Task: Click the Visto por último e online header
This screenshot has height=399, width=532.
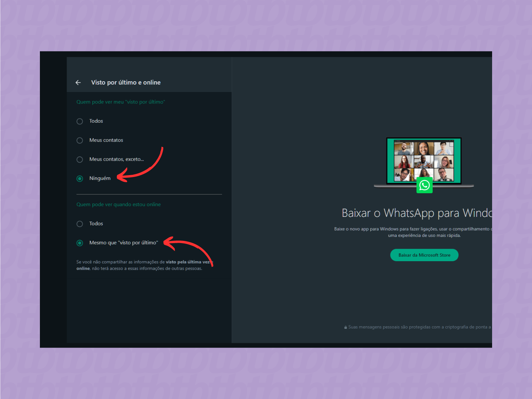Action: click(x=126, y=82)
